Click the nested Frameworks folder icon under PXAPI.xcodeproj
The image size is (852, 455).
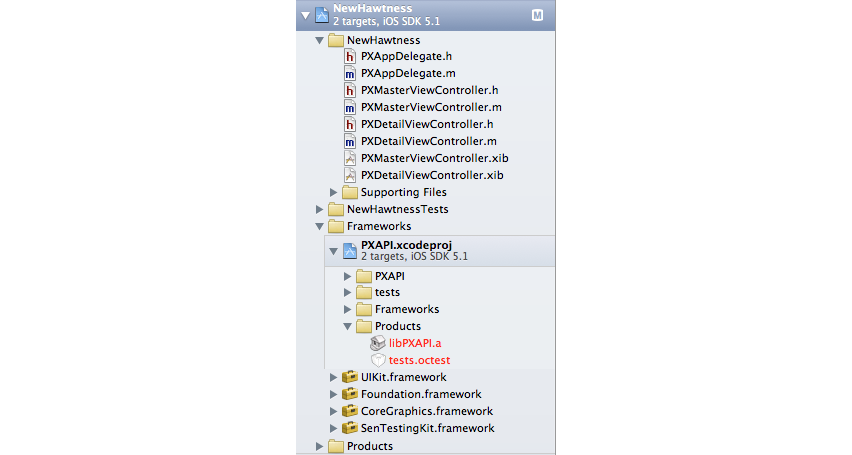click(x=364, y=309)
